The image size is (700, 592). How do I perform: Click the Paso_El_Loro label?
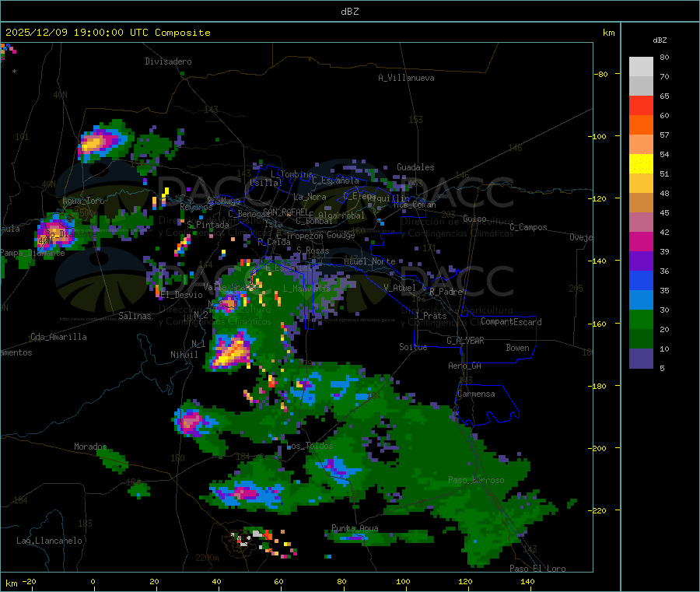(x=538, y=569)
